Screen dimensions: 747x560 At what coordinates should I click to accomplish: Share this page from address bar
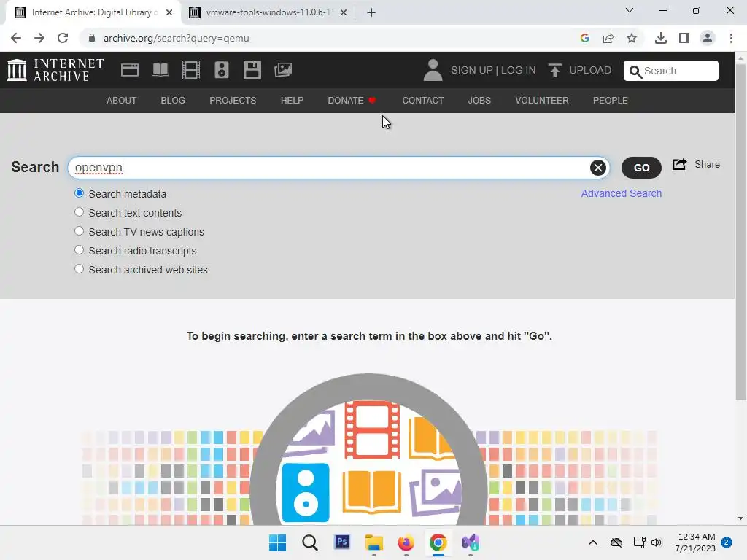click(608, 38)
